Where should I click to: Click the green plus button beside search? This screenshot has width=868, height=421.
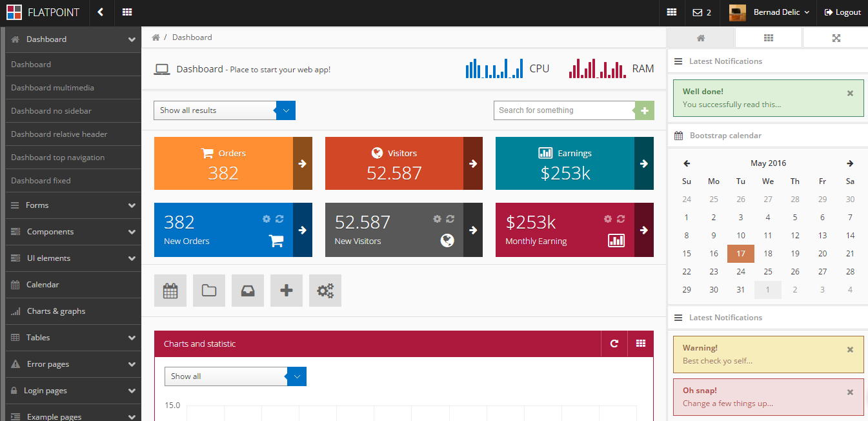tap(645, 110)
